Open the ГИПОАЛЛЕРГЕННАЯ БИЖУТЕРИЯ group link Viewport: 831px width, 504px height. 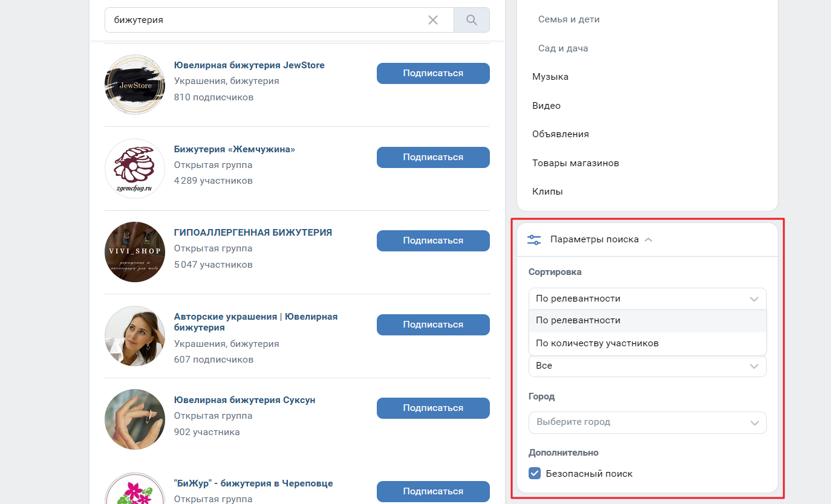(x=253, y=233)
